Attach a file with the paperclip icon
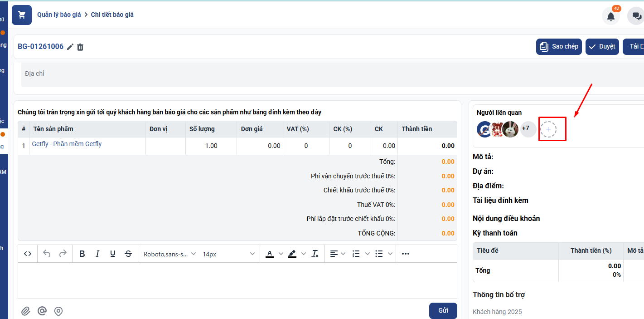 [26, 311]
